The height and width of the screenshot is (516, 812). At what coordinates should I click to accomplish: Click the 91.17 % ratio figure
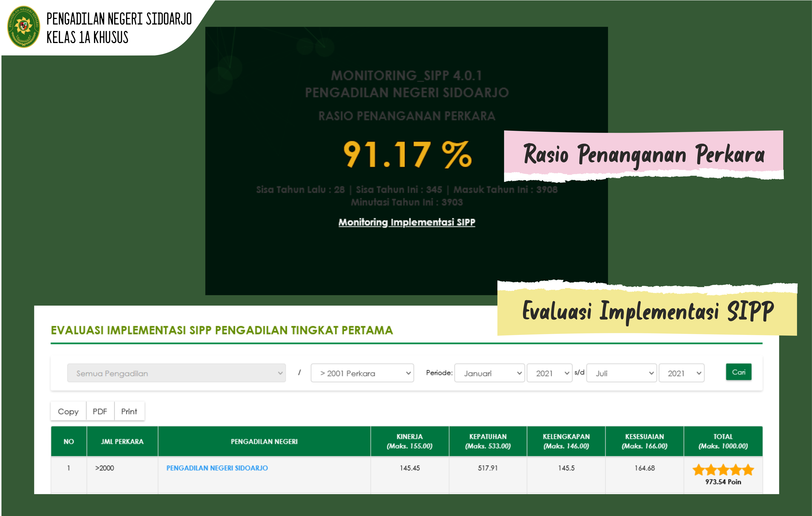click(407, 154)
